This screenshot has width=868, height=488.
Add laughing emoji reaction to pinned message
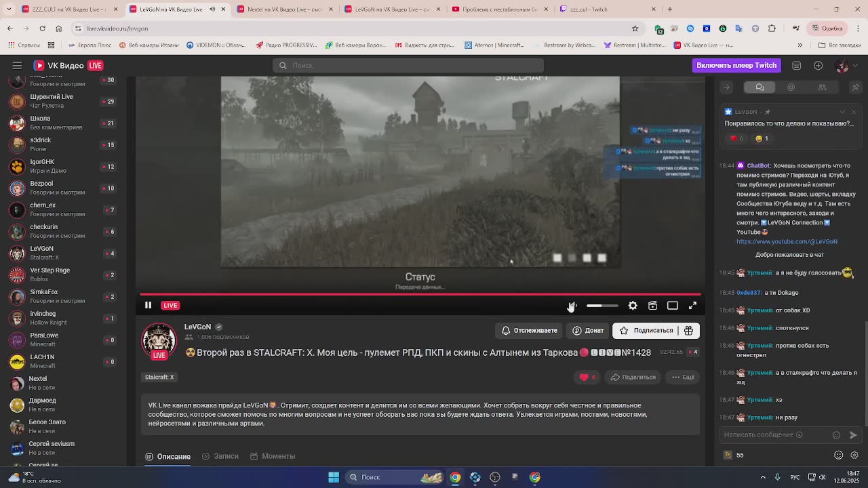[762, 138]
